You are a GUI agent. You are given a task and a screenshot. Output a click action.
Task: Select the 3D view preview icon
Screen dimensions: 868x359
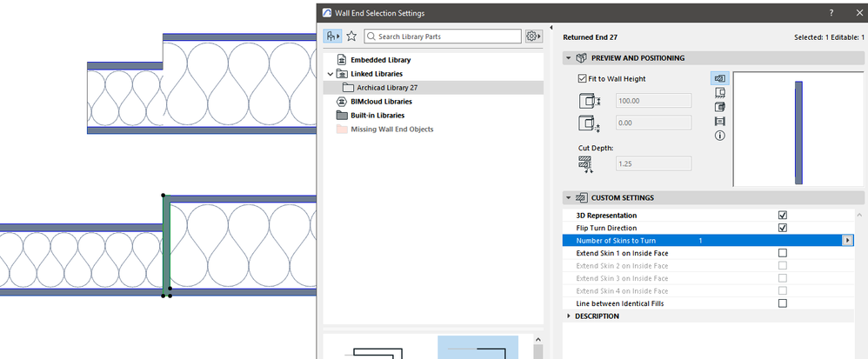719,107
